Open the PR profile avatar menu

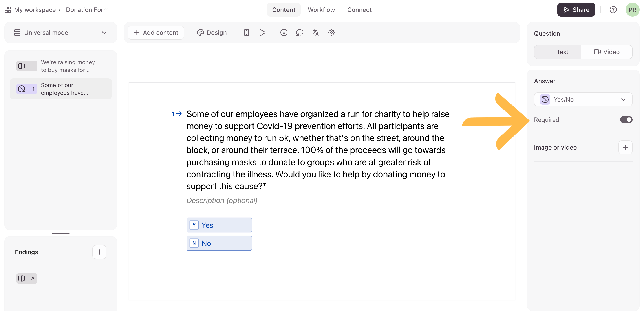632,10
